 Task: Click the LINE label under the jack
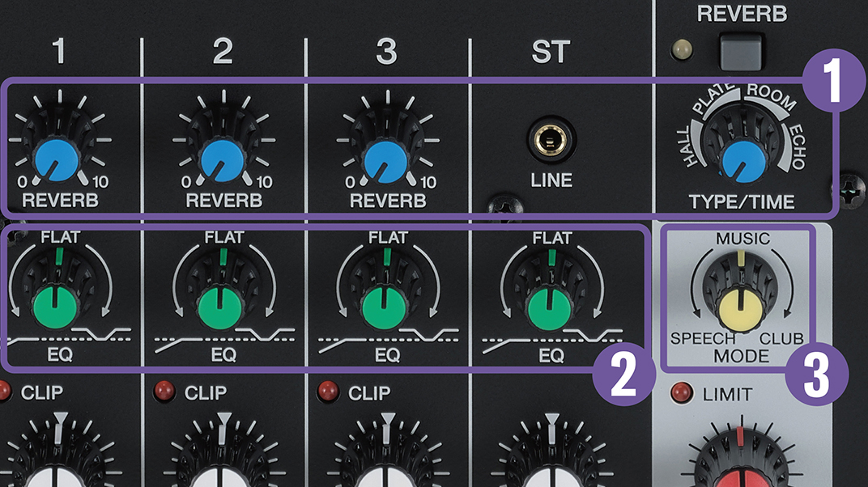click(551, 180)
